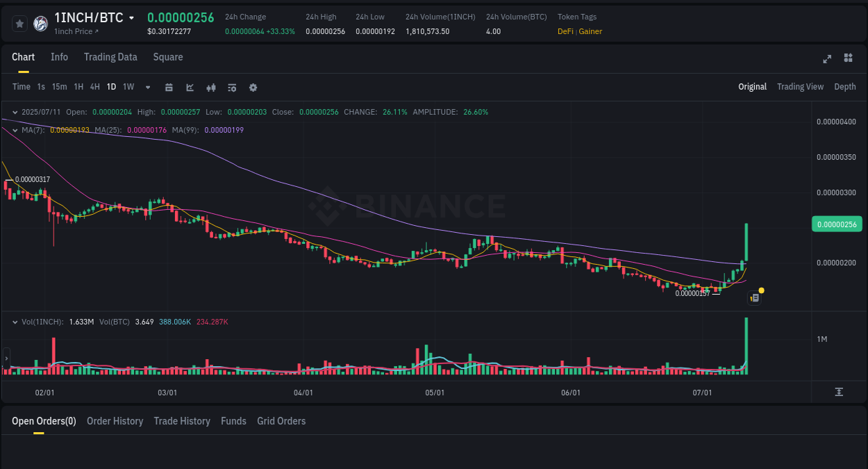
Task: Select the 1s interval
Action: (x=41, y=87)
